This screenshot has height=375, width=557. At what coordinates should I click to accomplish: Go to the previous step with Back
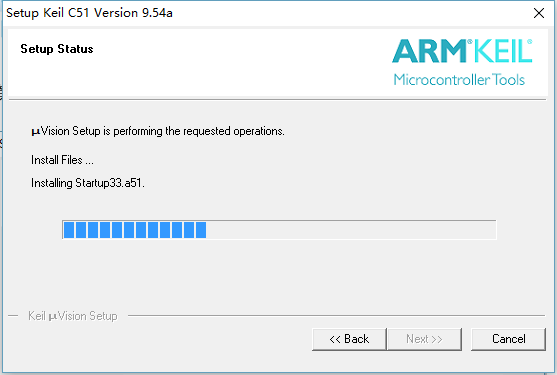pos(349,339)
